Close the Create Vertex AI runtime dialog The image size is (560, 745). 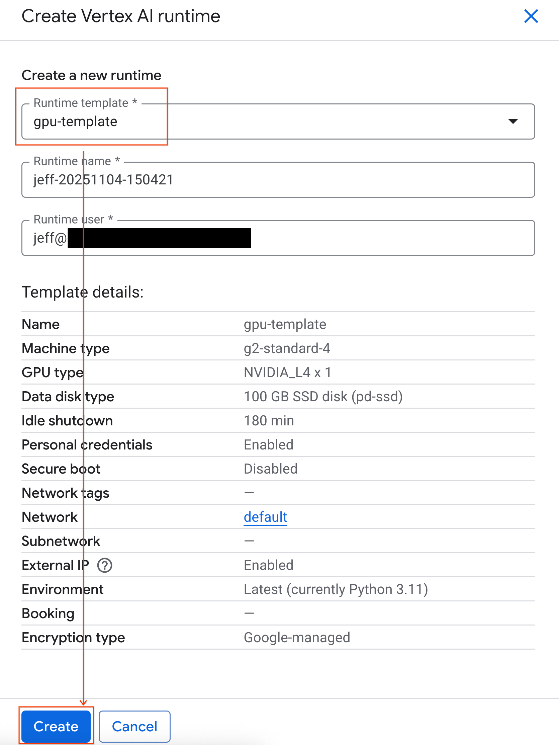point(531,16)
